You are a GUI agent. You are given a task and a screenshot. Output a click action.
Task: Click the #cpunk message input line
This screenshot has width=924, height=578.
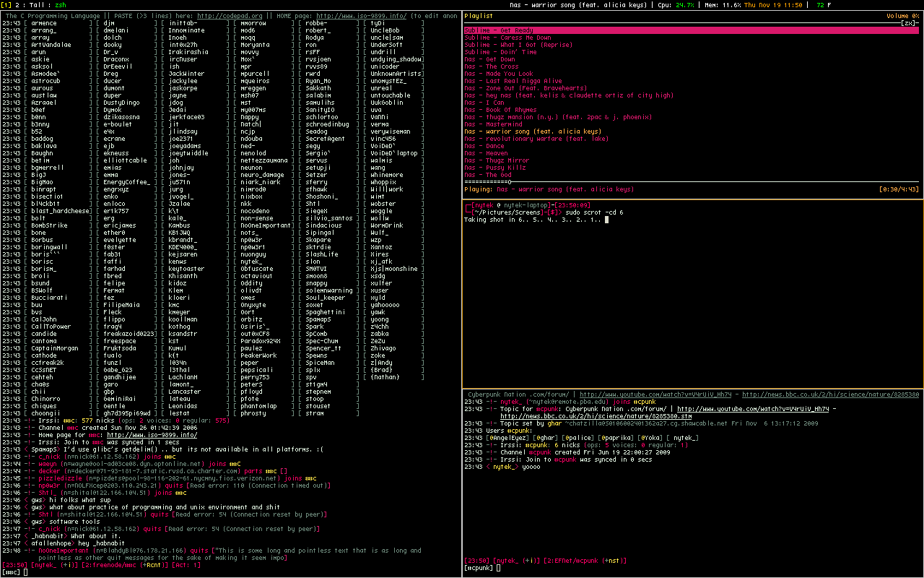[x=693, y=568]
